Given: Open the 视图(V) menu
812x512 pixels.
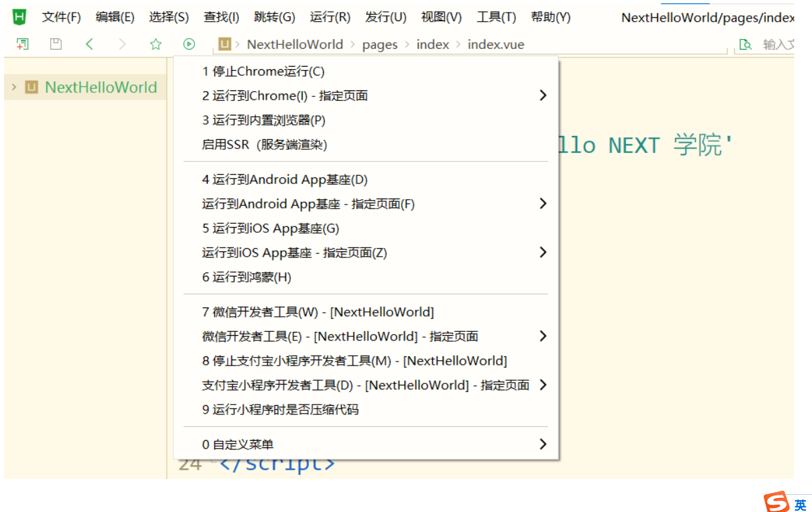Looking at the screenshot, I should pos(441,17).
